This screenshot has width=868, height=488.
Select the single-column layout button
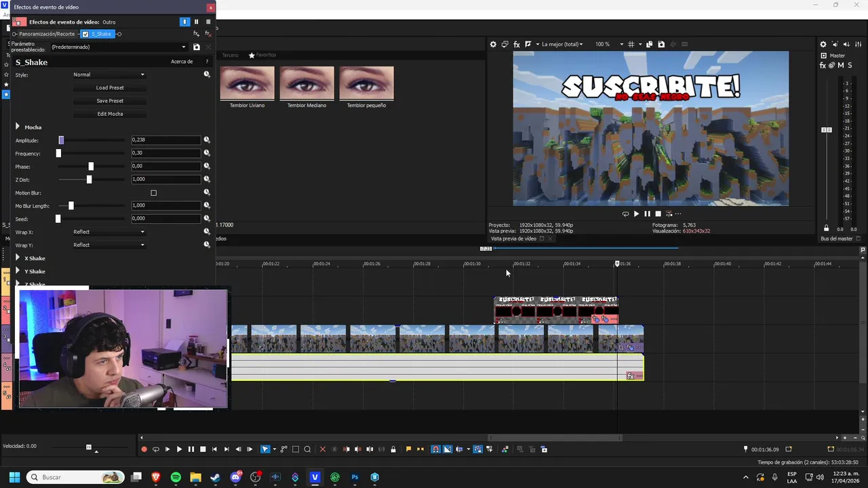click(x=184, y=22)
